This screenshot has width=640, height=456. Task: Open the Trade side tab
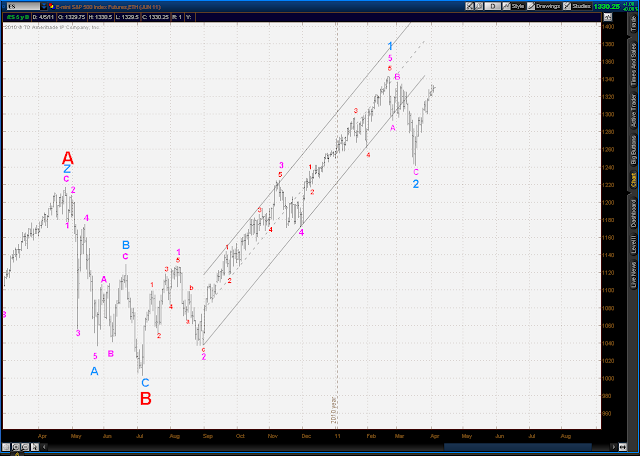click(634, 24)
